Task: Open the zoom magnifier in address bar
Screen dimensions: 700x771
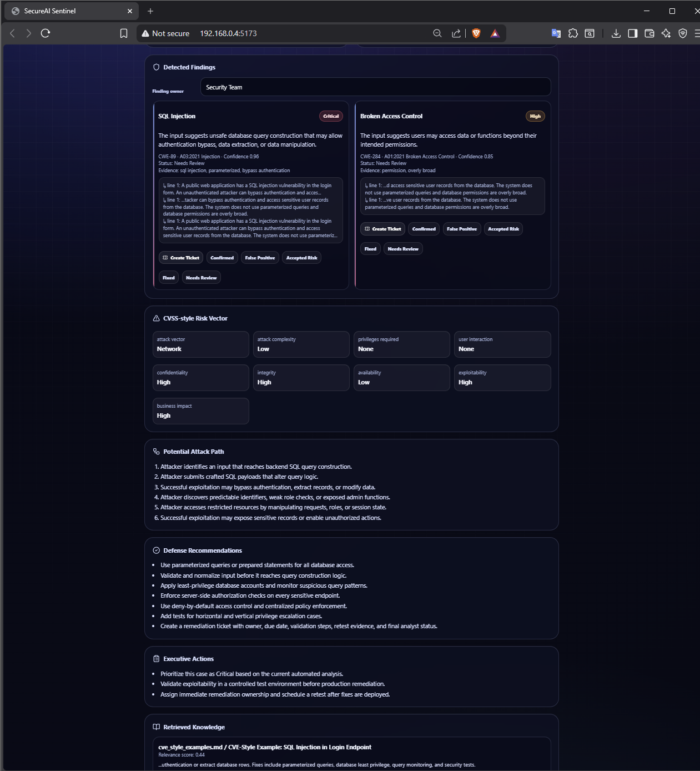Action: [437, 33]
